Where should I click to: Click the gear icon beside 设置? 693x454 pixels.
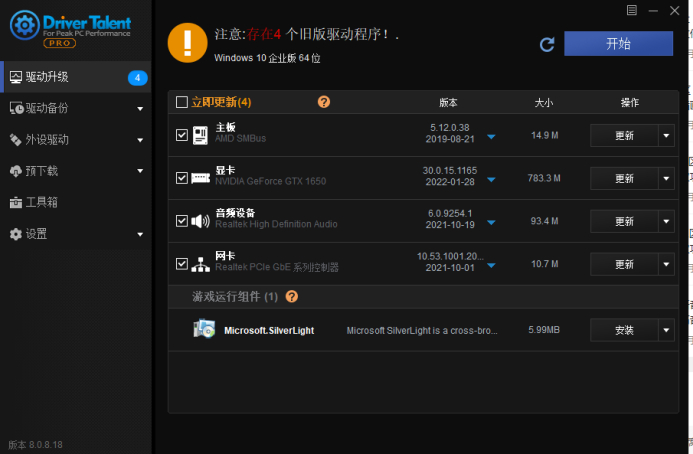point(16,234)
